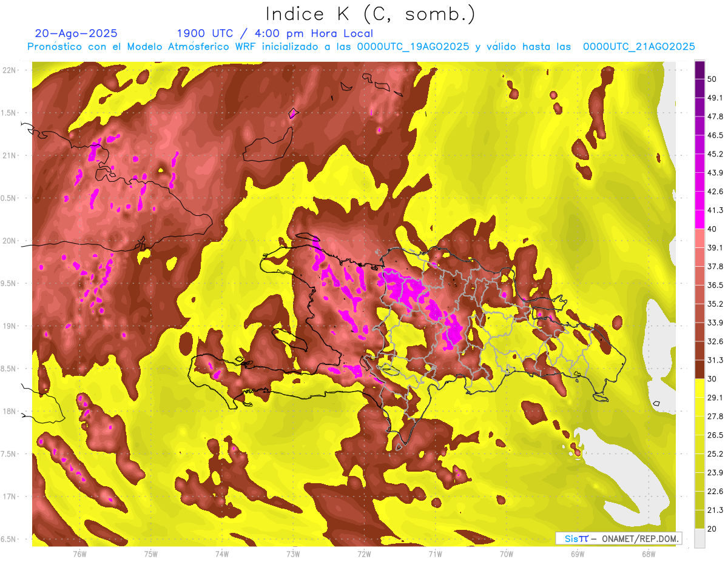
Task: Select the 72W longitude axis label
Action: point(364,554)
